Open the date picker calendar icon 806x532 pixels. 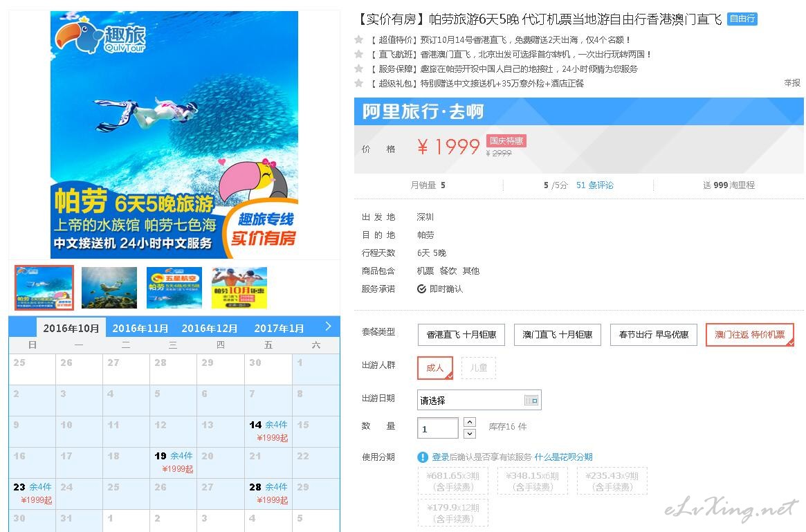[531, 400]
